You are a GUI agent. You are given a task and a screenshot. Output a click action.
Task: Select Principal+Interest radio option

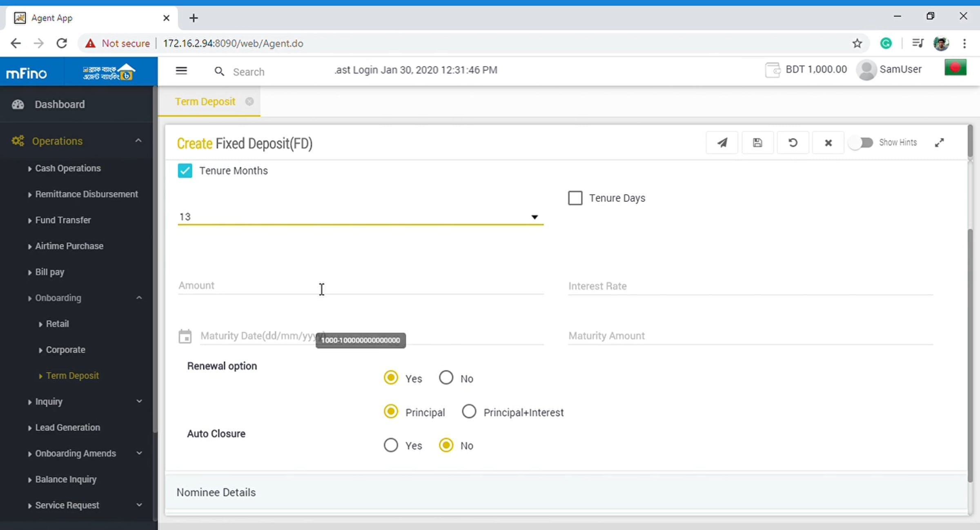(469, 411)
